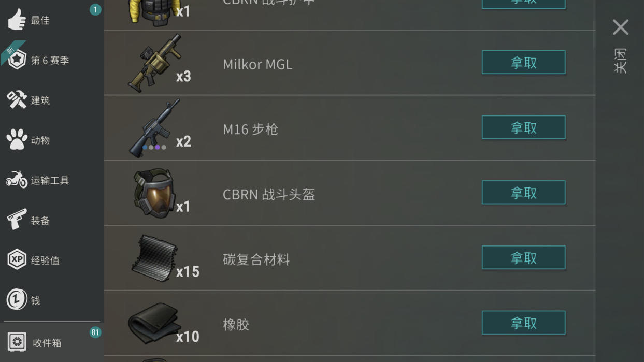Select the 第 6 赛季 season badge icon

[17, 60]
